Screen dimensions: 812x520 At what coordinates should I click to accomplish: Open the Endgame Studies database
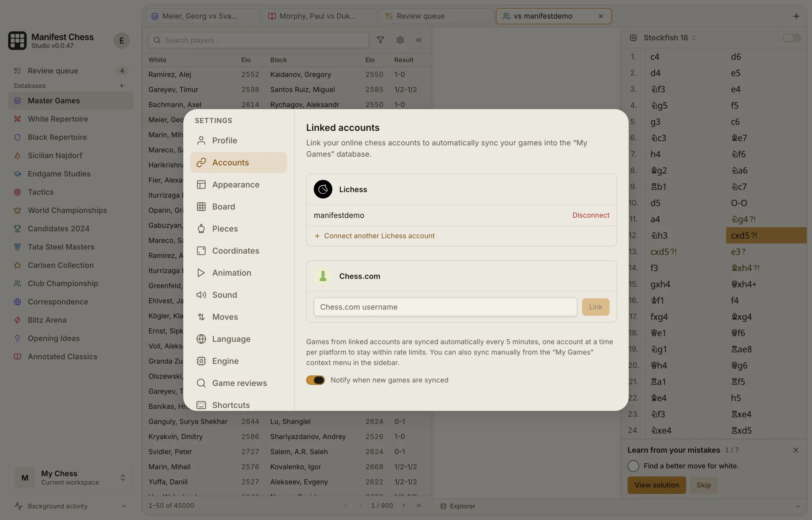(x=71, y=174)
